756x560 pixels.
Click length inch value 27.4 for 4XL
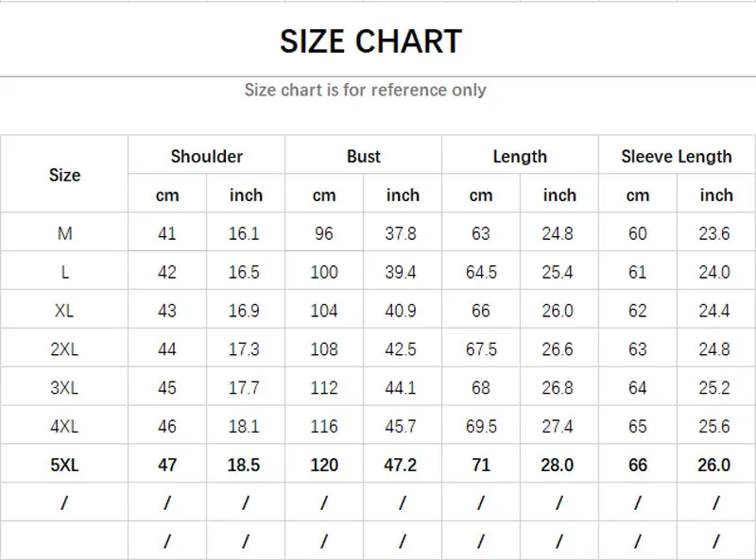(558, 427)
